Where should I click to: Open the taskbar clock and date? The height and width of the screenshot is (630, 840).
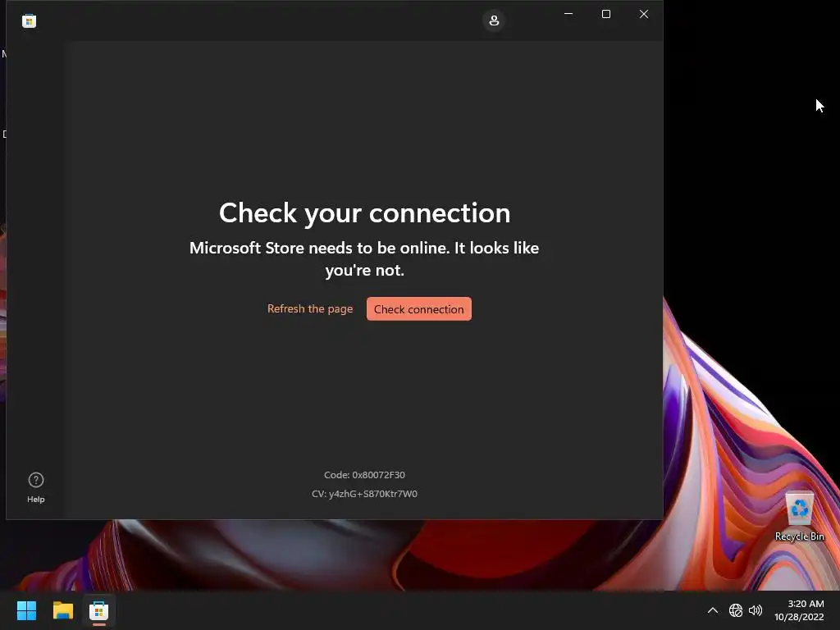point(799,610)
